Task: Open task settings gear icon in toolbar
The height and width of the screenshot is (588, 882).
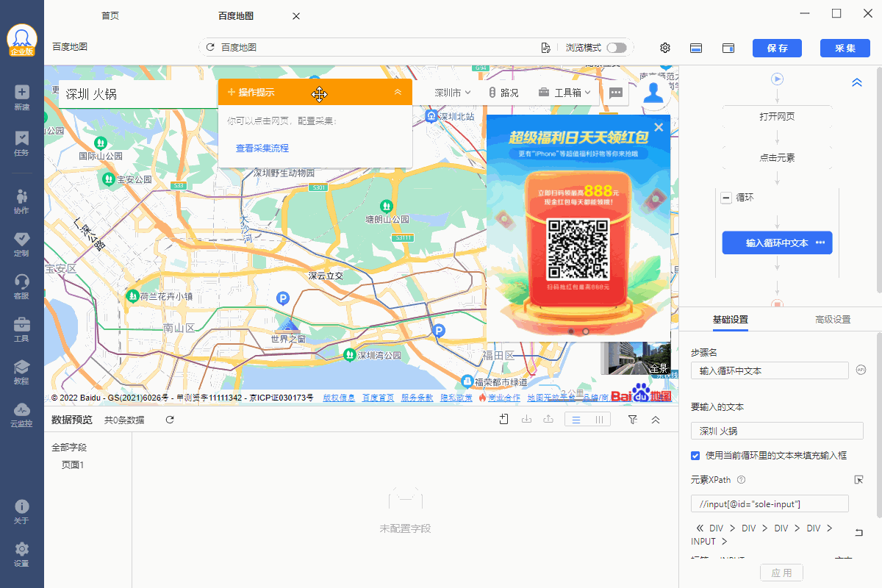Action: click(x=665, y=48)
